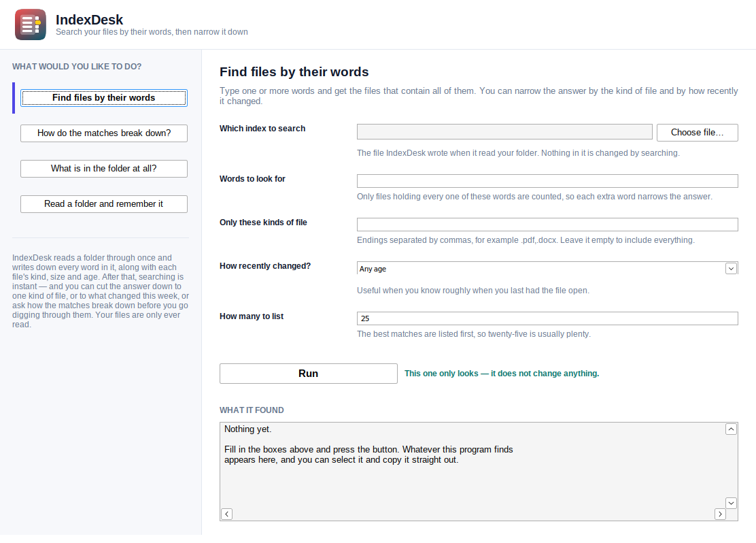Click the IndexDesk app logo icon
Viewport: 756px width, 543px height.
(31, 24)
